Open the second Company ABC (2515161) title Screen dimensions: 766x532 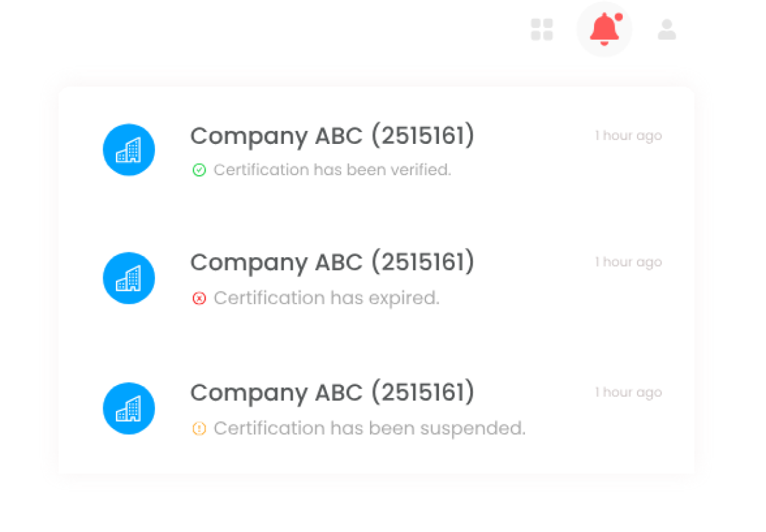click(332, 262)
